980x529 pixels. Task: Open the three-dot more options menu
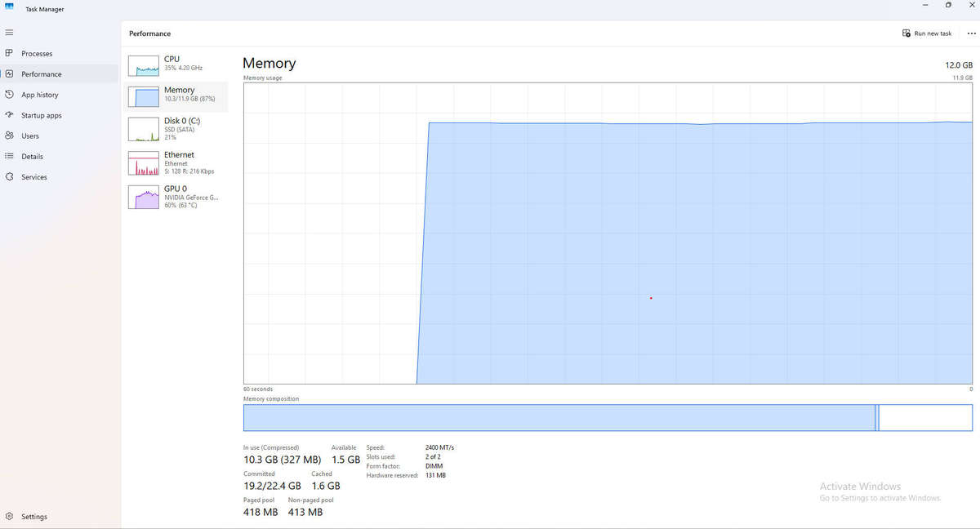[x=971, y=33]
